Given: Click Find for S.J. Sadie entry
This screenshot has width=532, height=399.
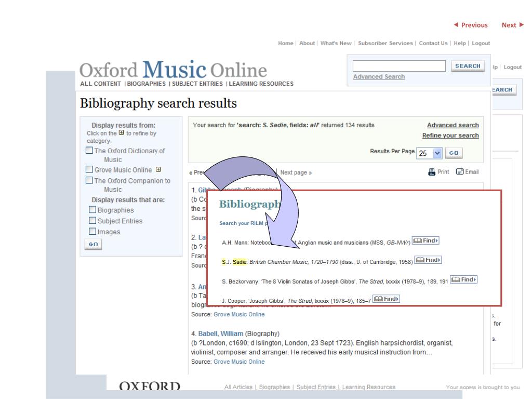Looking at the screenshot, I should (428, 260).
